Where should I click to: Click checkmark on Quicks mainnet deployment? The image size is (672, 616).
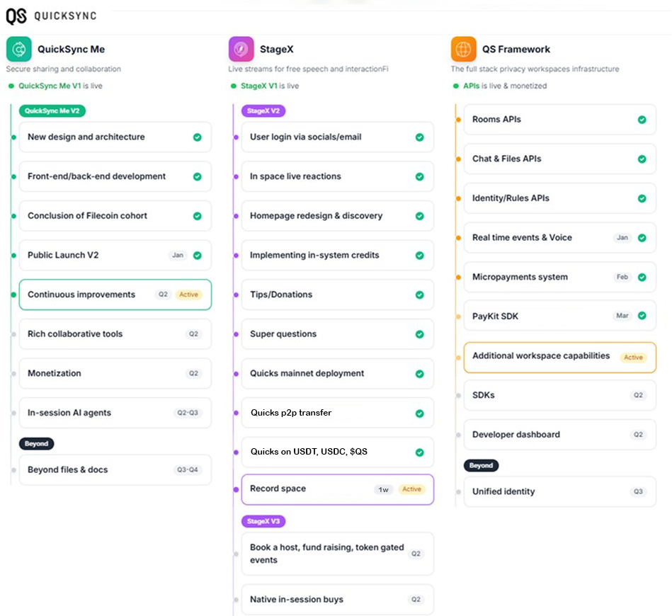click(x=420, y=374)
